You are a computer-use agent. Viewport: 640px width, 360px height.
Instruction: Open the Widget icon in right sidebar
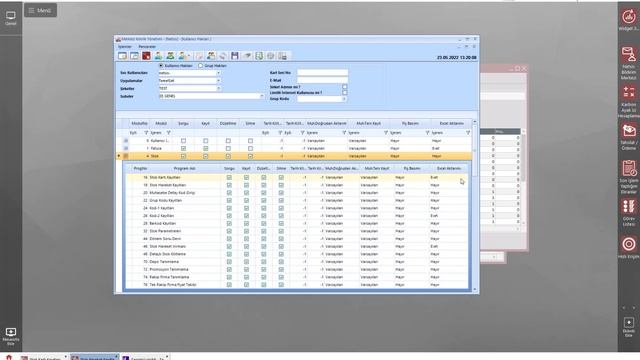pyautogui.click(x=629, y=17)
